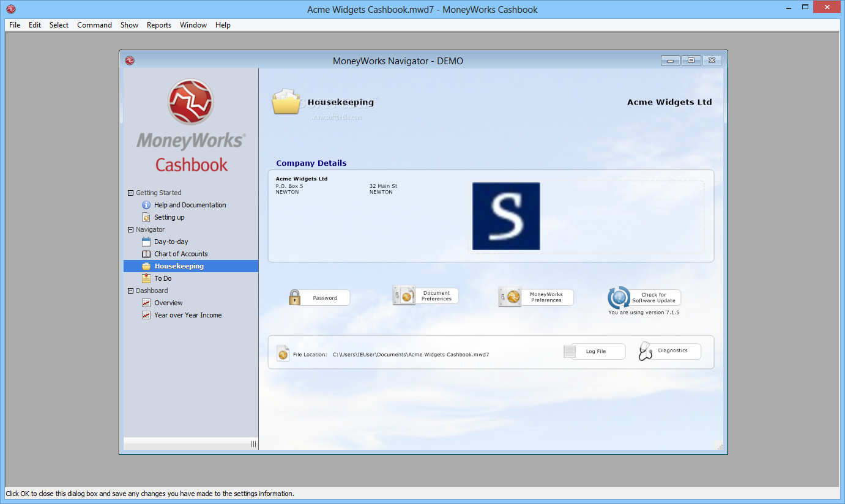The height and width of the screenshot is (504, 845).
Task: Select Overview under Dashboard
Action: pyautogui.click(x=169, y=303)
